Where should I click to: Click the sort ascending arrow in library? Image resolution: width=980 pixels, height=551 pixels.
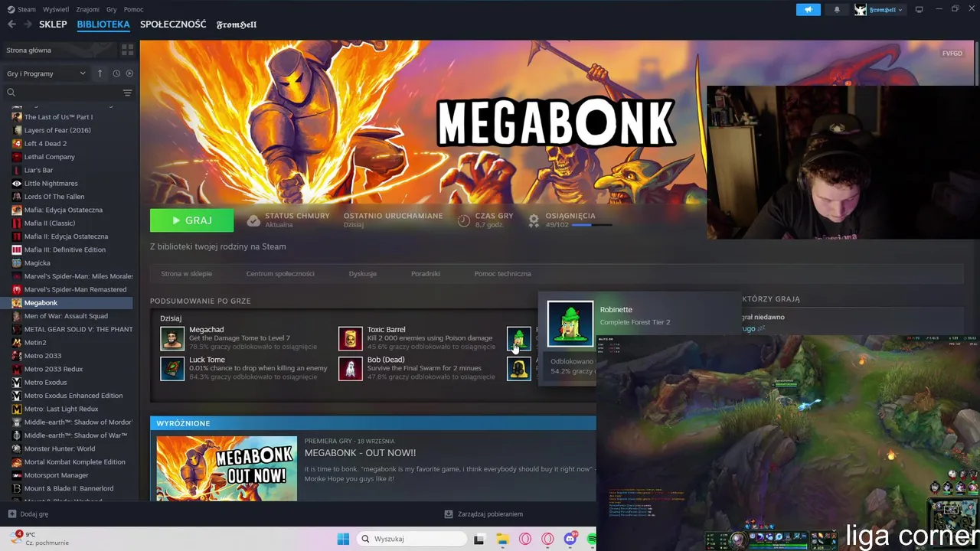pos(100,73)
